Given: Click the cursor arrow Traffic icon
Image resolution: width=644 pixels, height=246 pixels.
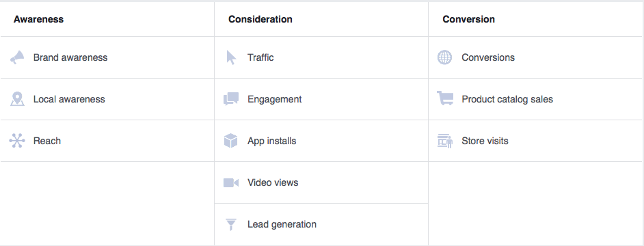Looking at the screenshot, I should click(231, 57).
